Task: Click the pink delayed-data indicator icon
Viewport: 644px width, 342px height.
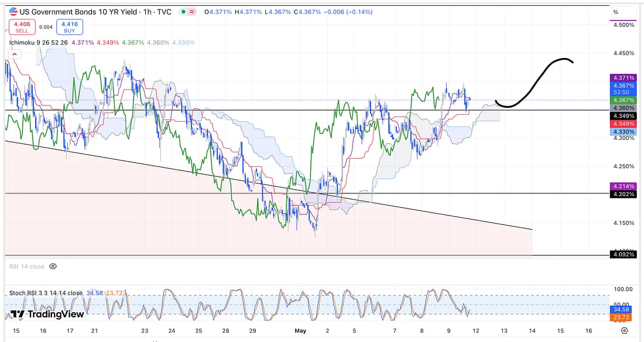Action: point(193,12)
